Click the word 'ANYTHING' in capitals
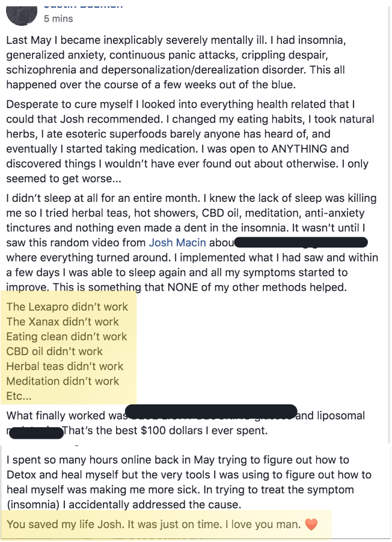This screenshot has width=392, height=542. [299, 149]
